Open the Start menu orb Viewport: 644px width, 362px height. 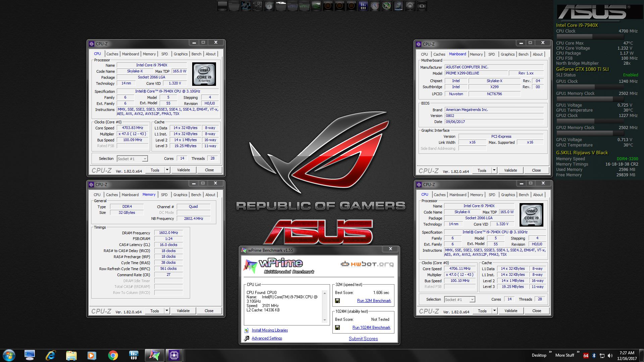9,355
